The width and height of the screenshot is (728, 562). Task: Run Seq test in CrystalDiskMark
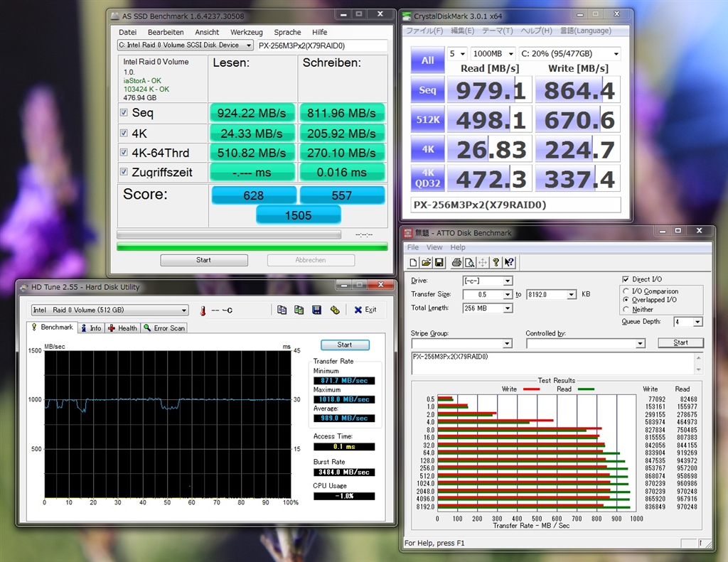coord(427,90)
